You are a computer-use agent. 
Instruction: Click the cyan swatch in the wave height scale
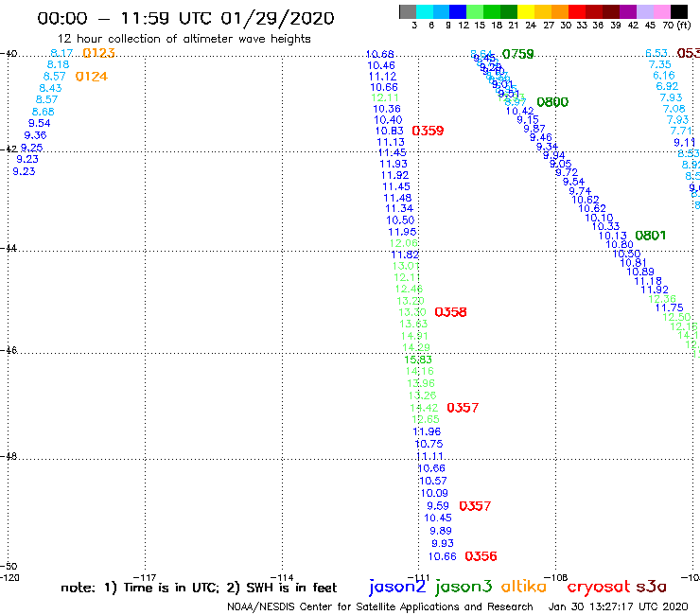(425, 11)
